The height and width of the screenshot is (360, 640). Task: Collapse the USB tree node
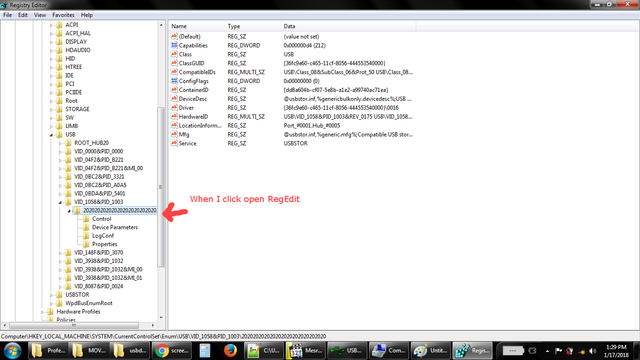tap(51, 135)
